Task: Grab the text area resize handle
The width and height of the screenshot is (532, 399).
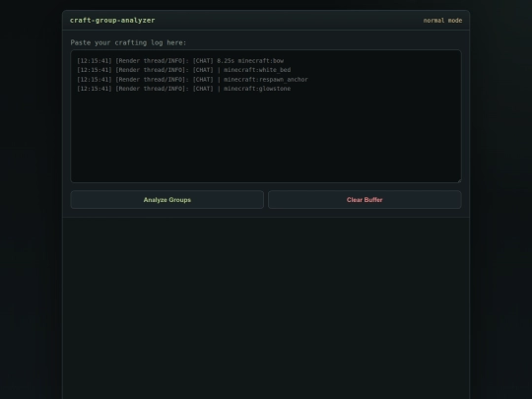Action: (x=459, y=180)
